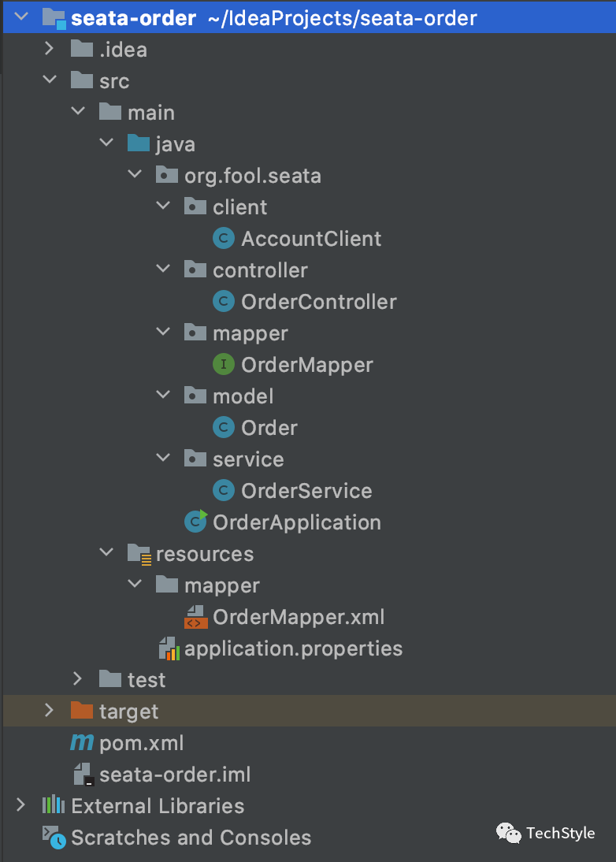Click the Maven pom.xml icon
The height and width of the screenshot is (862, 616).
tap(82, 743)
